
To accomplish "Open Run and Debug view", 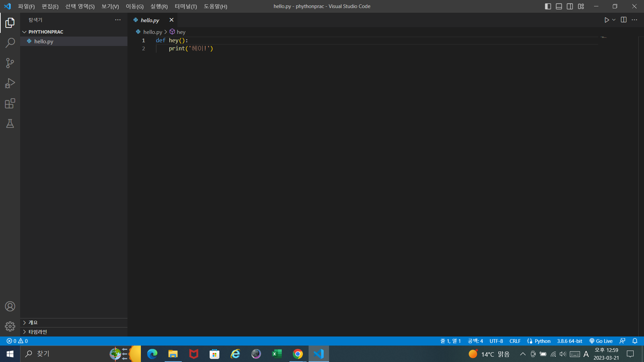I will 10,83.
